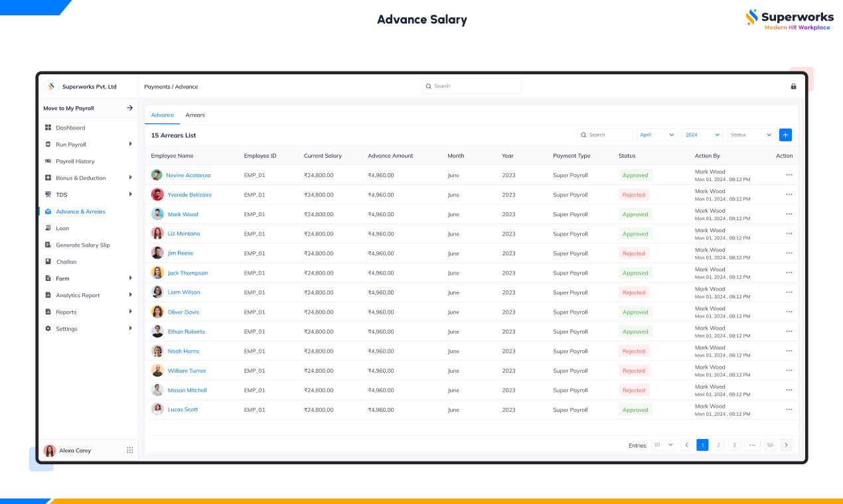This screenshot has height=504, width=843.
Task: Switch to the Arrears tab
Action: [195, 115]
